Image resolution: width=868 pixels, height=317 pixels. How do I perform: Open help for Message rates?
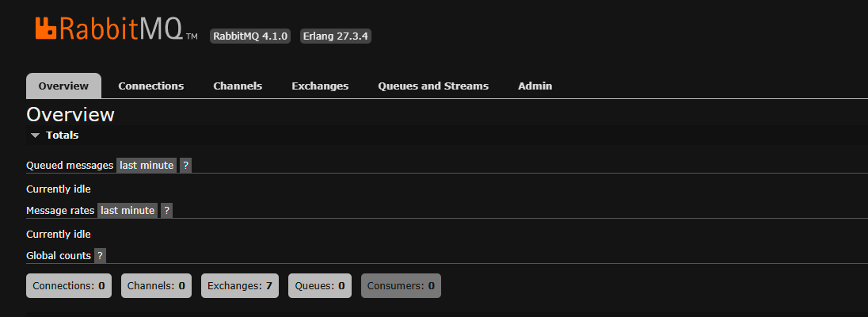pyautogui.click(x=166, y=211)
